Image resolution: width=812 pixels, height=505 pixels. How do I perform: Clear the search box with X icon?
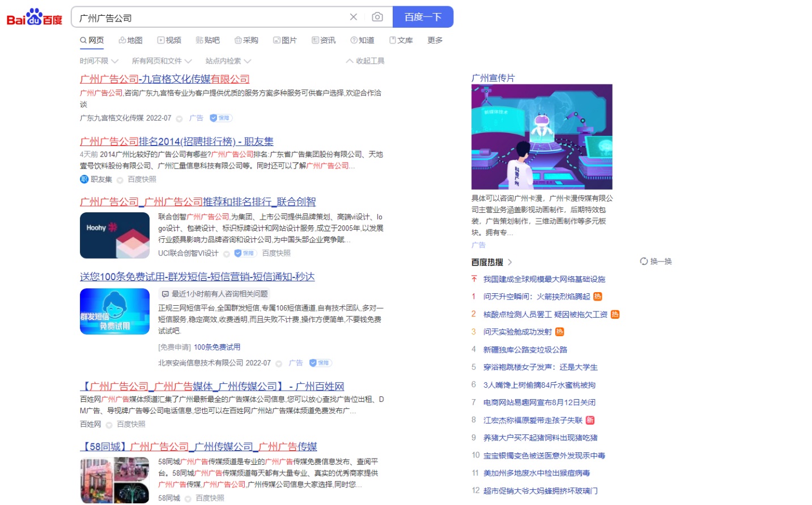pos(354,17)
